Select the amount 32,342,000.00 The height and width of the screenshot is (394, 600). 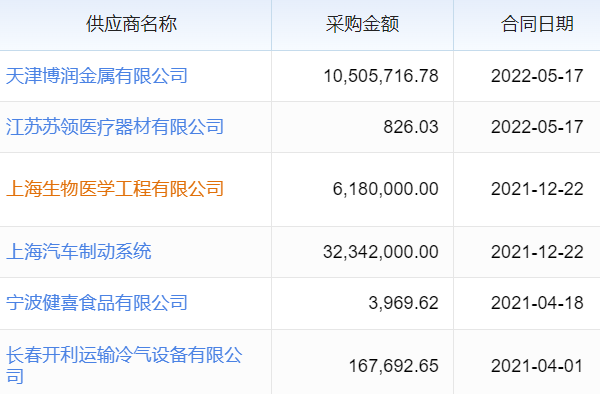tap(381, 252)
